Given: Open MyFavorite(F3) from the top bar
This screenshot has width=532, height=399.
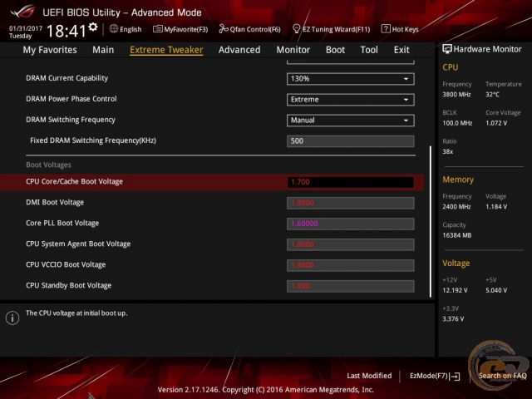Looking at the screenshot, I should pos(158,29).
